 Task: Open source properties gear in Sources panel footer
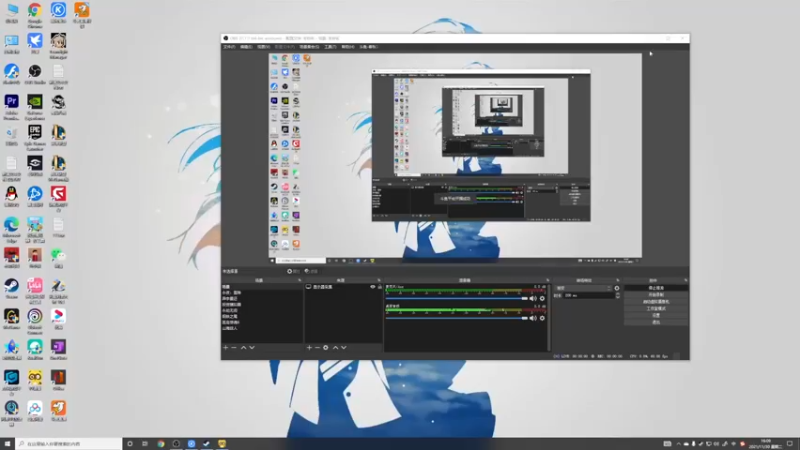pyautogui.click(x=326, y=347)
